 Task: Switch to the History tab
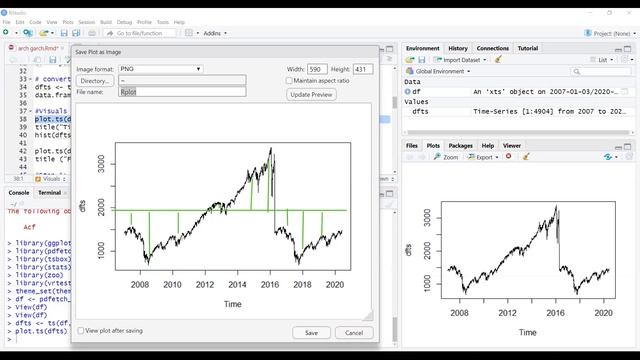(458, 48)
